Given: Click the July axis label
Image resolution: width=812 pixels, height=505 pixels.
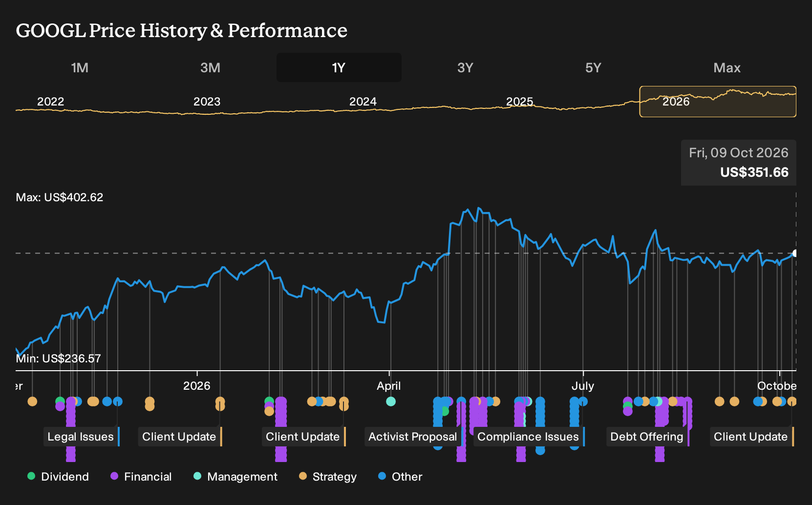Looking at the screenshot, I should click(x=583, y=386).
